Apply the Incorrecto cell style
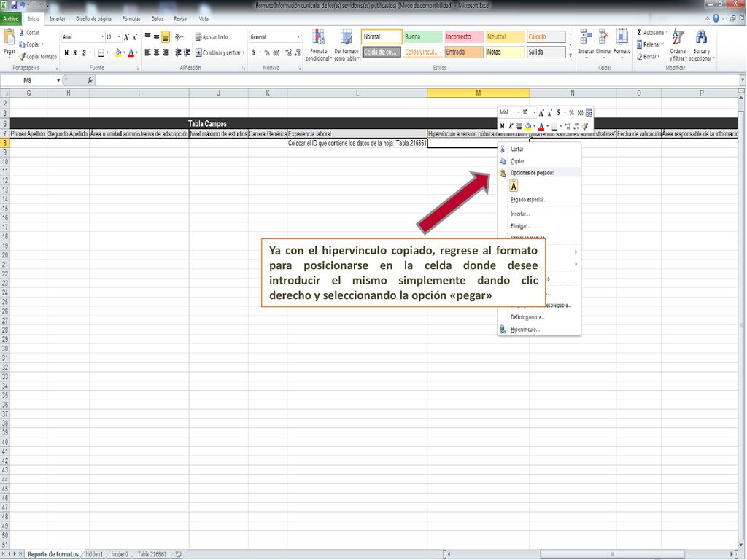This screenshot has width=747, height=560. tap(464, 36)
